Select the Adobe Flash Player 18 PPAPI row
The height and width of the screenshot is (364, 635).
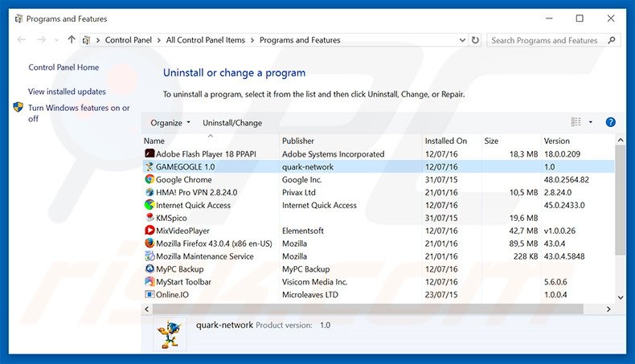click(x=379, y=153)
